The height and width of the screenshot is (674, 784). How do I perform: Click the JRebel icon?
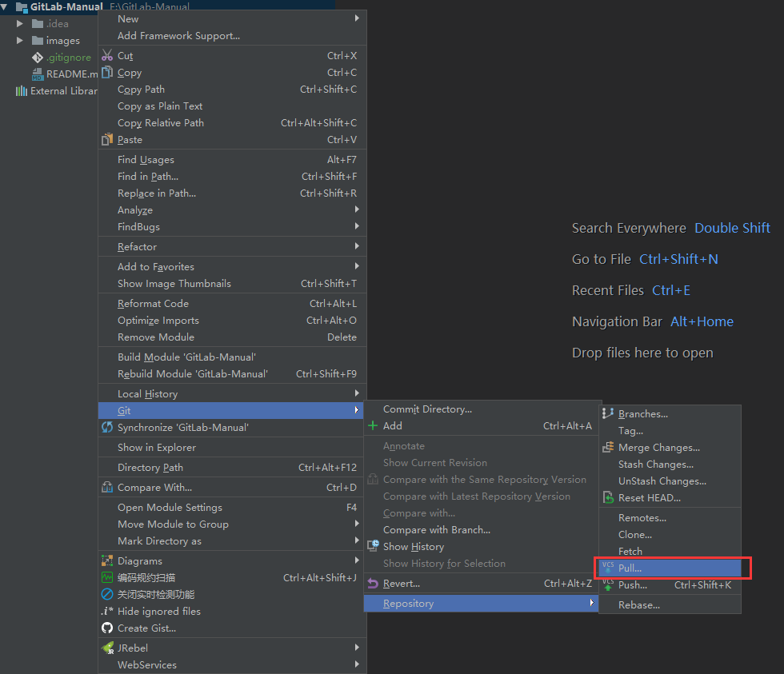point(107,648)
